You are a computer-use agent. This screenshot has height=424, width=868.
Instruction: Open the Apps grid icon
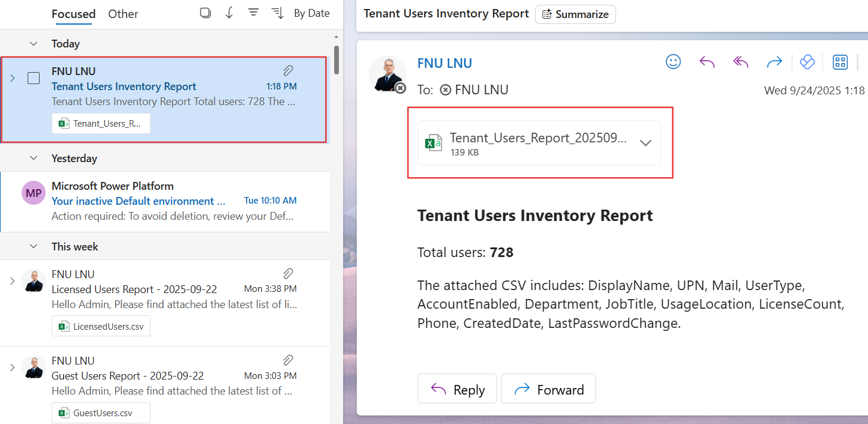point(840,62)
